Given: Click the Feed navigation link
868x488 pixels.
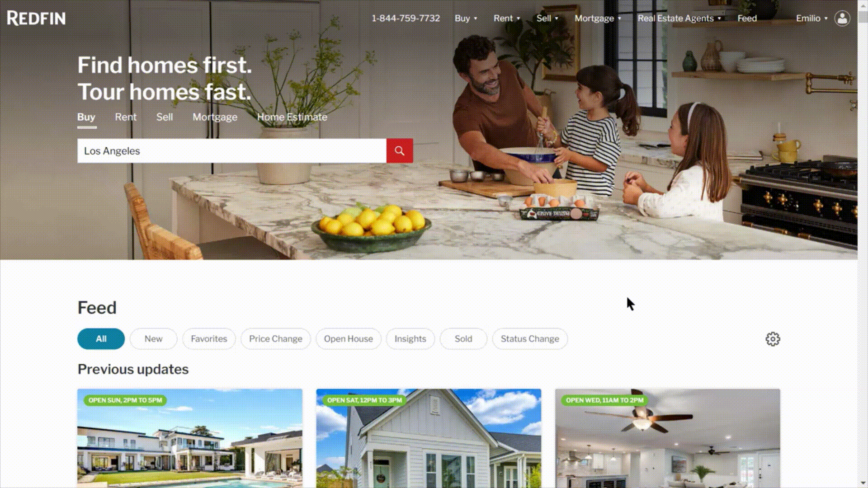Looking at the screenshot, I should [747, 18].
